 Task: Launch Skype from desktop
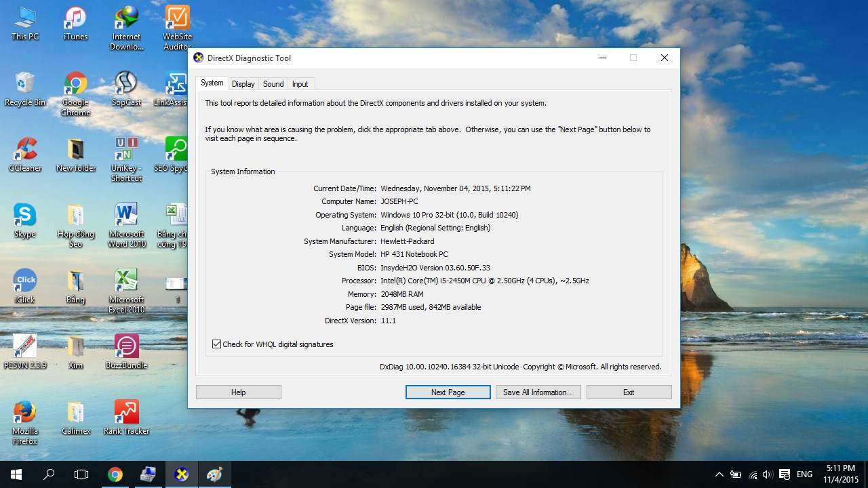click(25, 220)
